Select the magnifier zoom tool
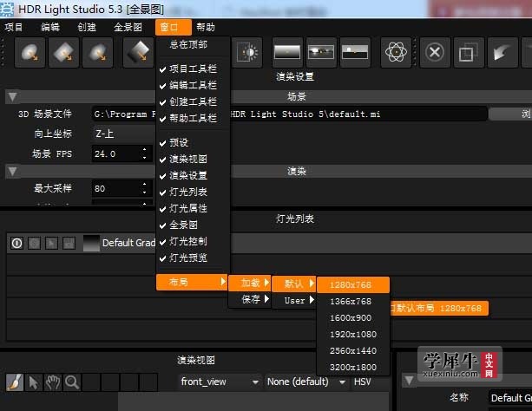This screenshot has height=411, width=532. tap(72, 382)
